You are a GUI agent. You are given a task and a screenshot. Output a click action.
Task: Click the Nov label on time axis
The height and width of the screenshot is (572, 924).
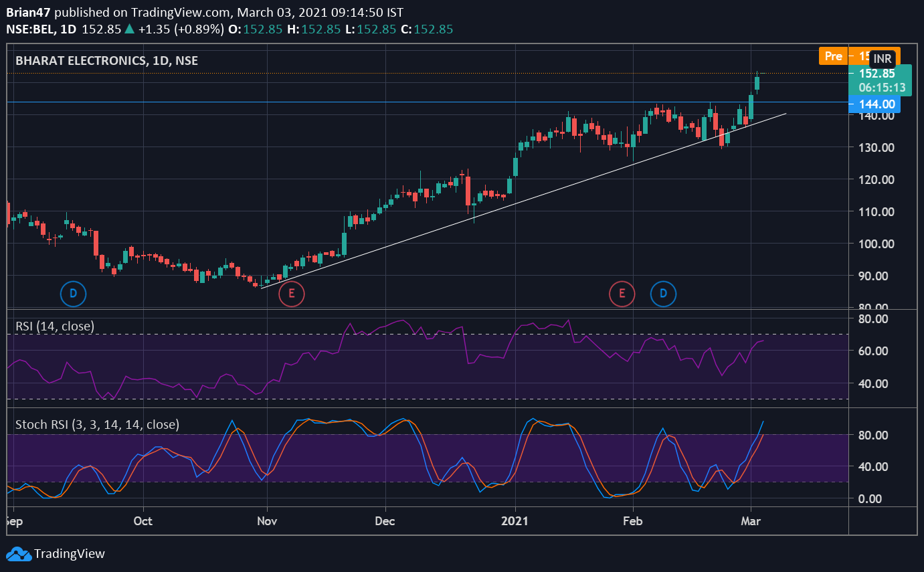(267, 520)
